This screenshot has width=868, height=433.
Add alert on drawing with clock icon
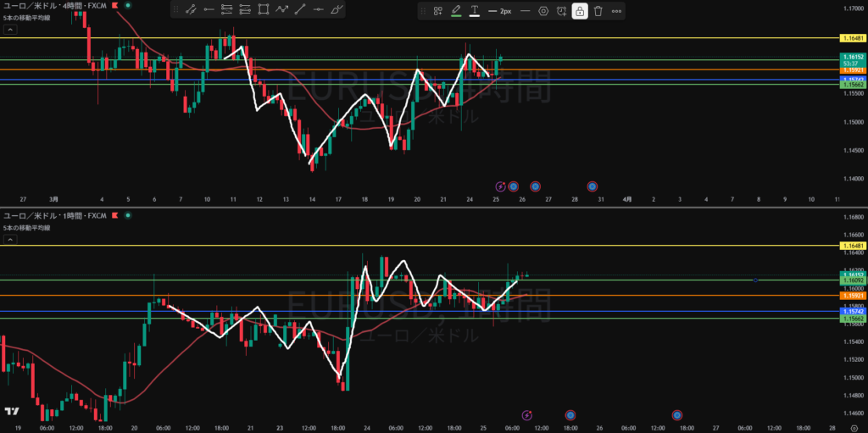point(561,11)
